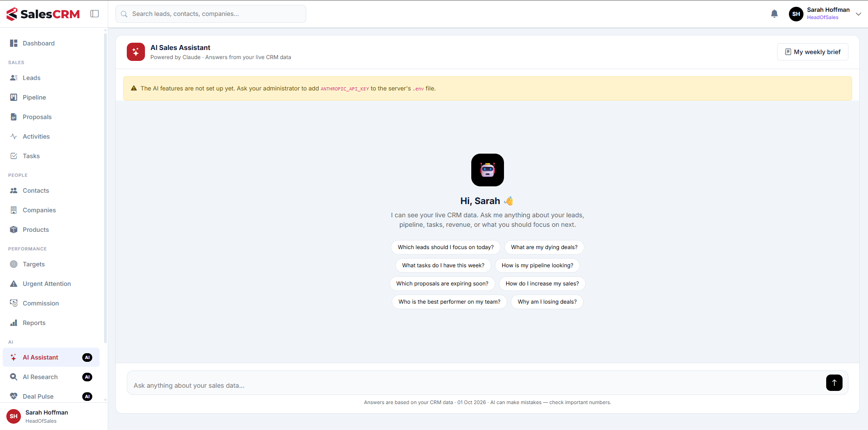Ask 'Who is the best performer on my team?'
The image size is (868, 430).
[x=449, y=302]
